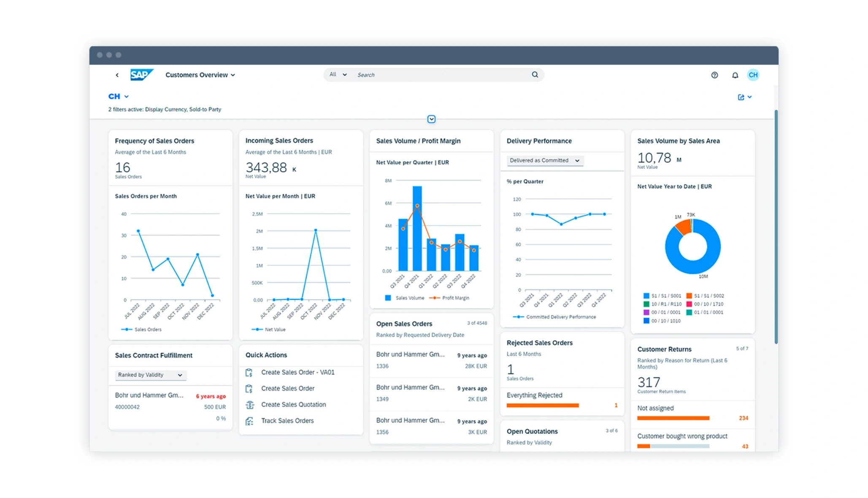Open the notifications bell icon
Screen dimensions: 868x498
[735, 75]
